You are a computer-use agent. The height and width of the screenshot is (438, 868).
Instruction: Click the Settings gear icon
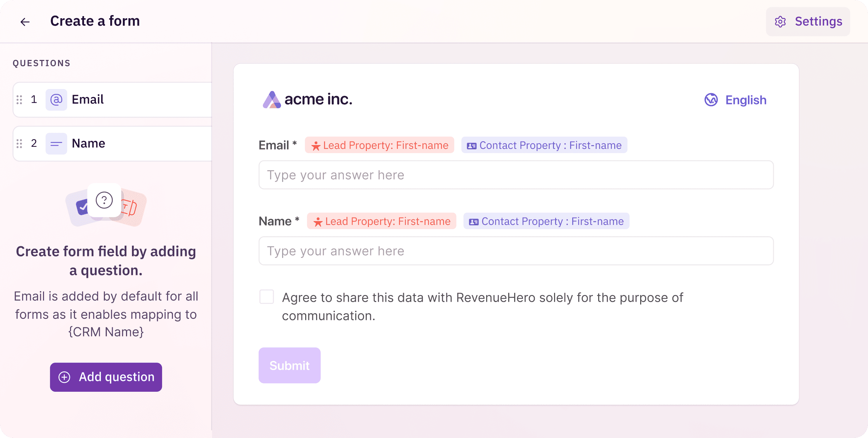point(780,22)
